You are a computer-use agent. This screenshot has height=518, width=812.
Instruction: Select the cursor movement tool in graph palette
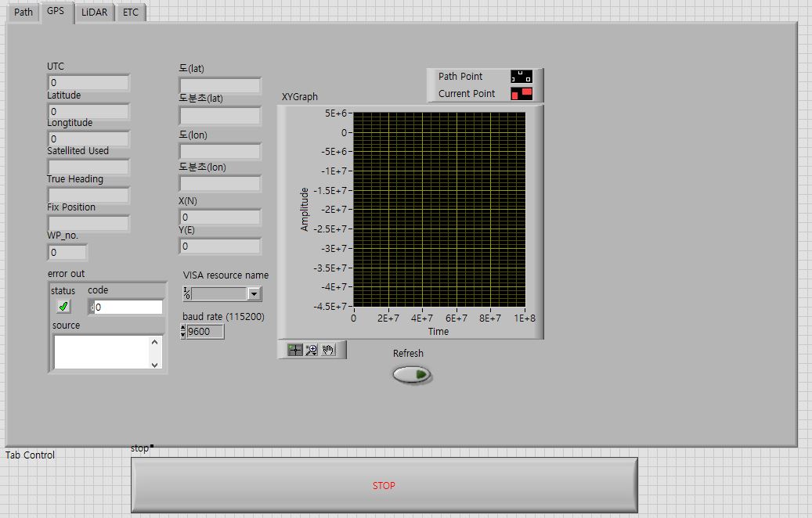tap(294, 351)
